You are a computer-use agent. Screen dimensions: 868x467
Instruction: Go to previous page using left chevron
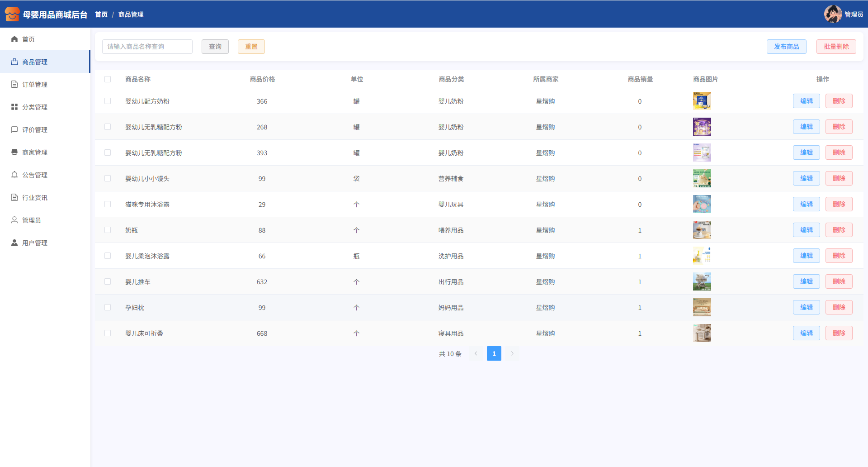click(476, 354)
